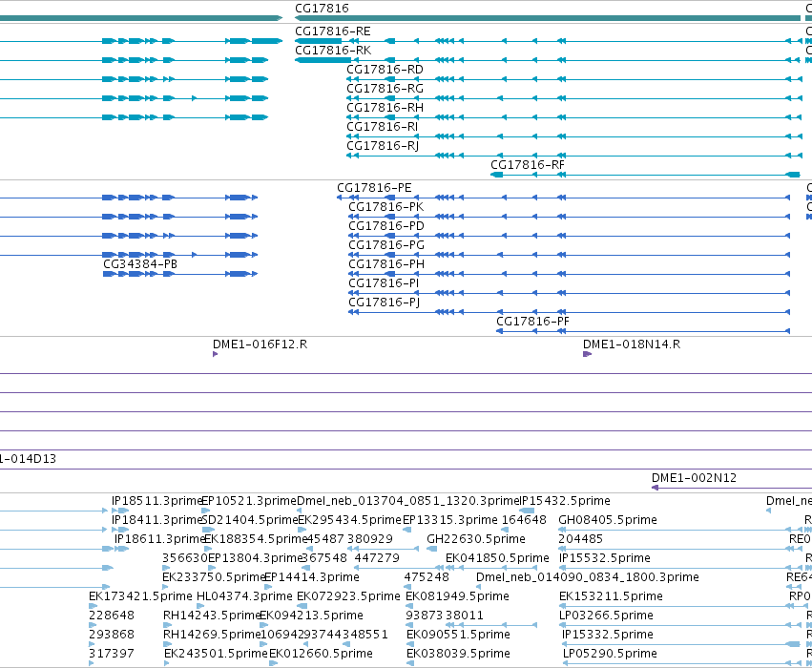Viewport: 812px width, 668px height.
Task: Click the EP13315.3prime EST label
Action: 450,520
